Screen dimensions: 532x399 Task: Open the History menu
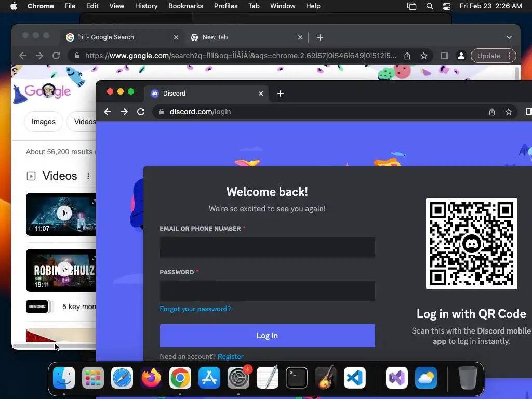tap(146, 6)
